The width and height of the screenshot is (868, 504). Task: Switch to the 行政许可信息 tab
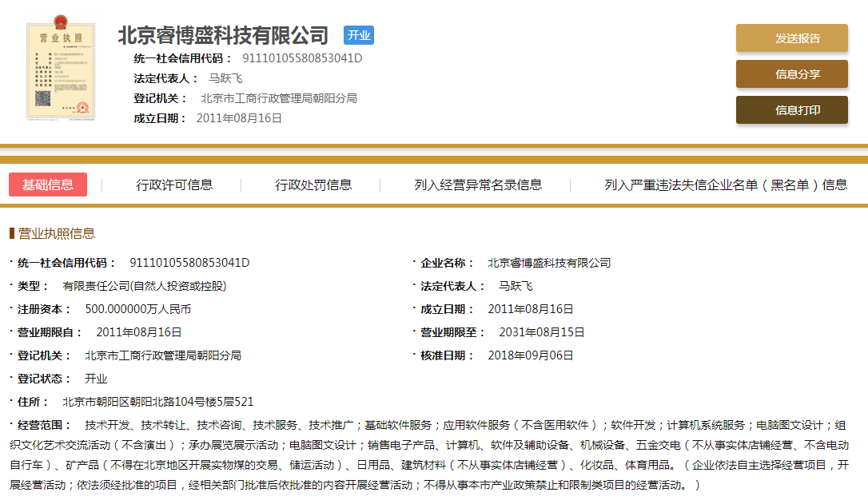174,185
